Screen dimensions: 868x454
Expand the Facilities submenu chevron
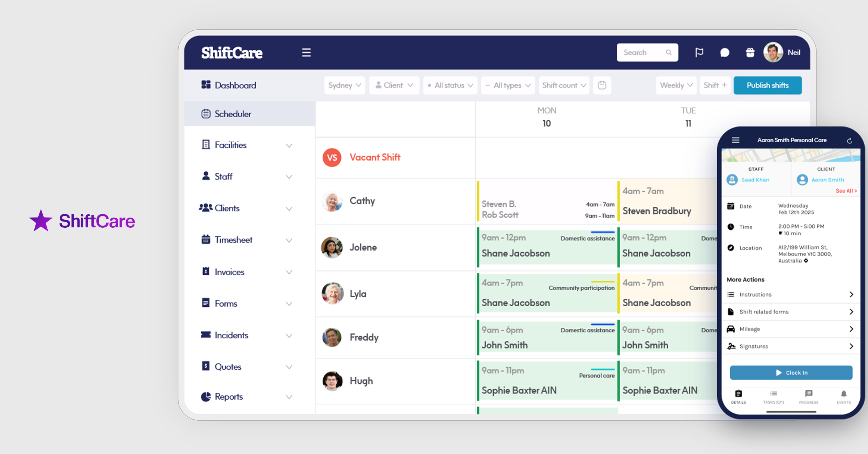point(289,146)
